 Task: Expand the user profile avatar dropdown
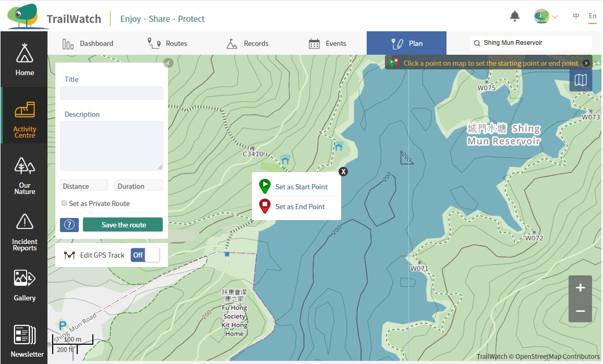point(546,16)
